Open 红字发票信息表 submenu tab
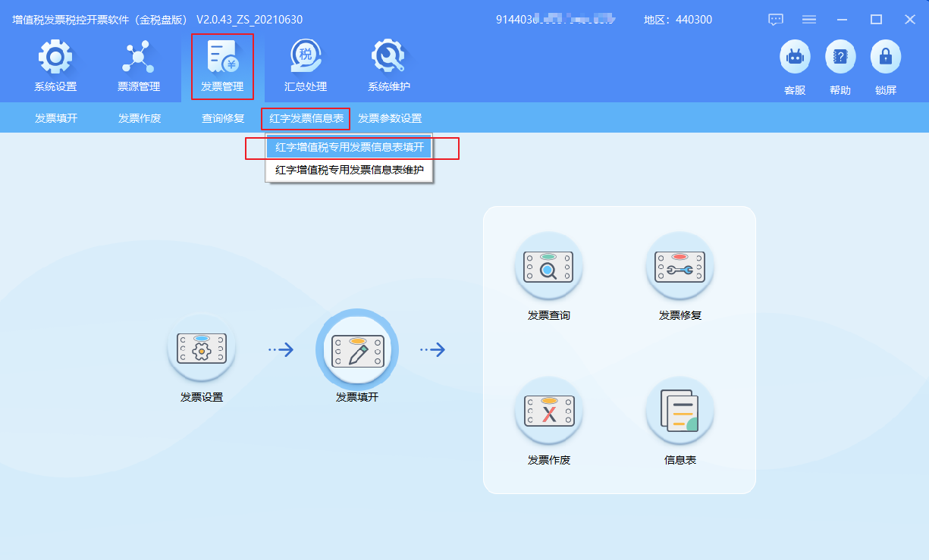Image resolution: width=929 pixels, height=560 pixels. point(306,118)
